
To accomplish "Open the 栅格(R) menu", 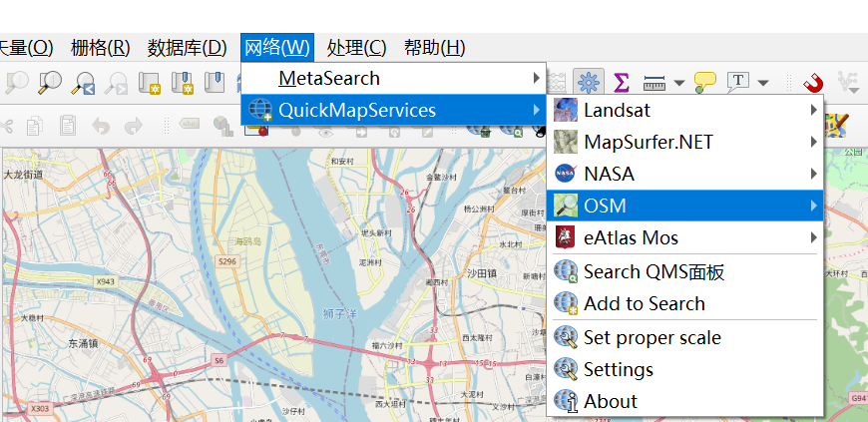I will 100,48.
